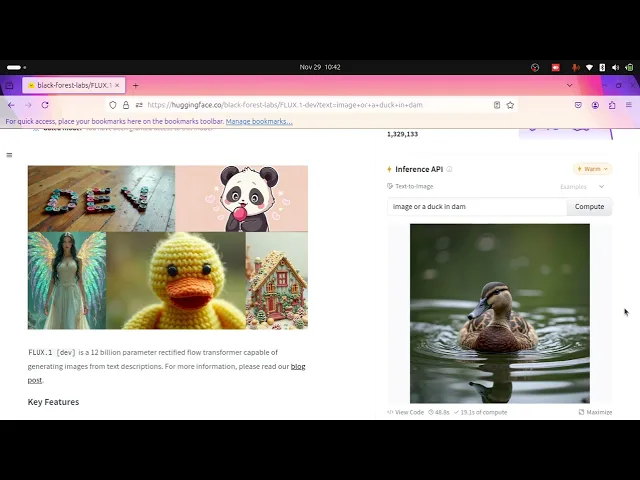This screenshot has height=480, width=640.
Task: Click the microphone indicator in the system tray
Action: tap(575, 67)
